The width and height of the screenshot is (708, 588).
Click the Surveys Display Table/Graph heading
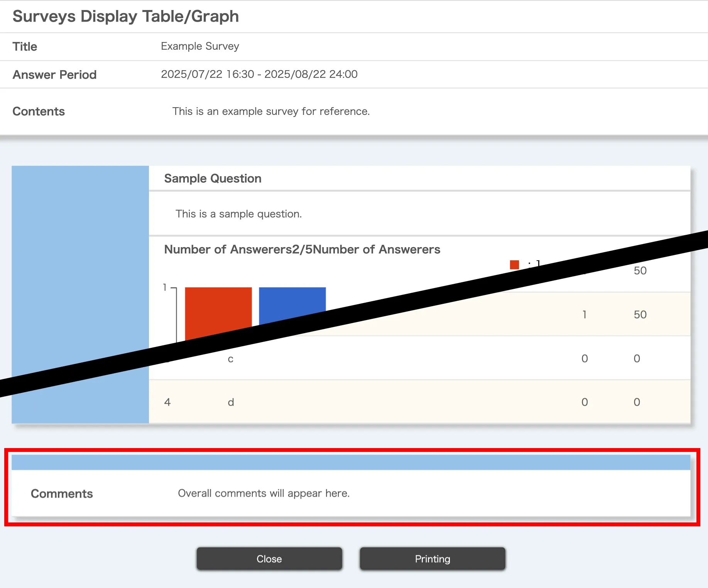(x=126, y=17)
